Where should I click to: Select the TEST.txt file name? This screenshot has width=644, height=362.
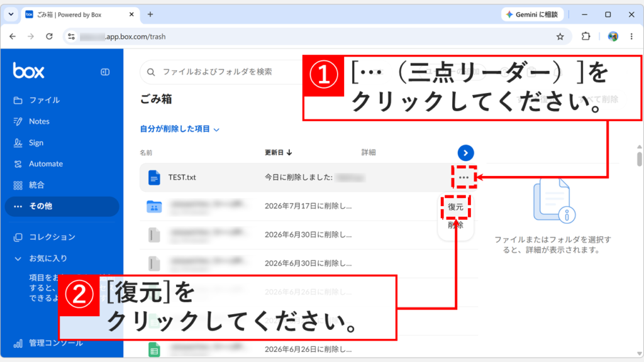point(182,177)
